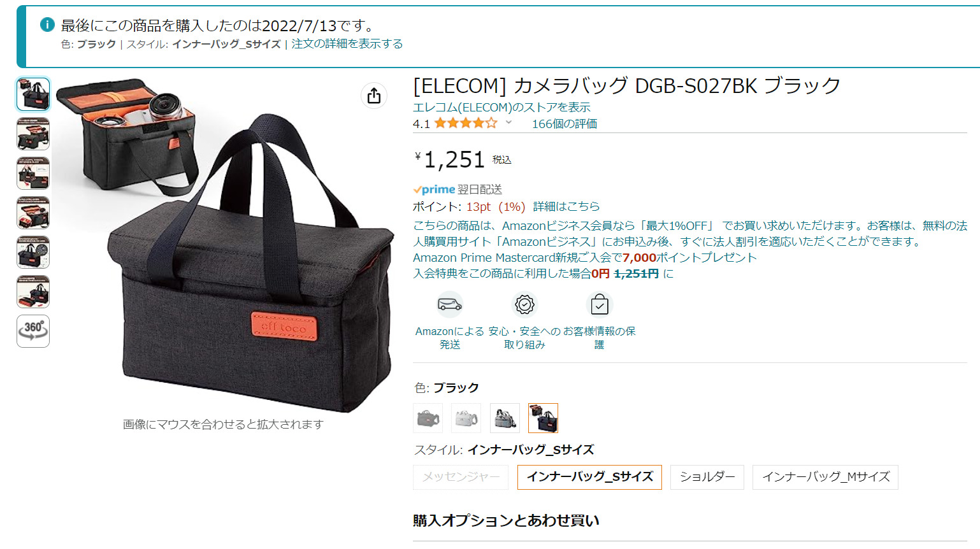Open the 166個の評価 reviews link
The height and width of the screenshot is (549, 980).
click(565, 124)
